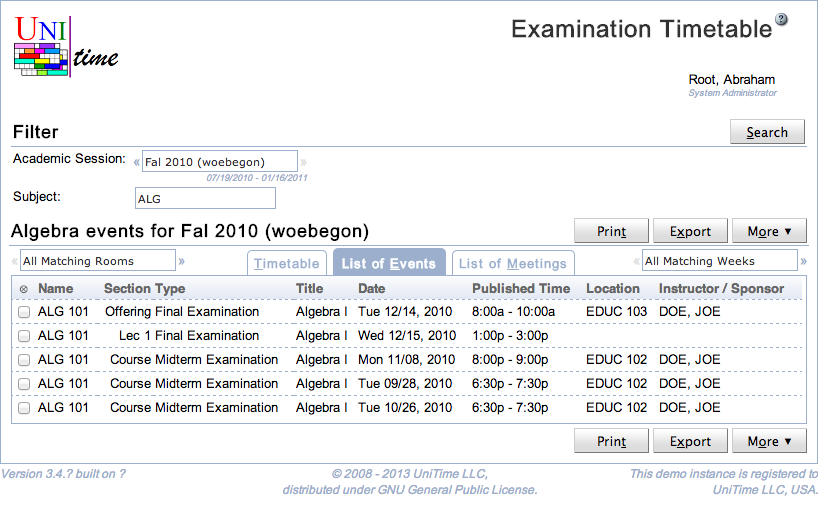818x506 pixels.
Task: Open the All Matching Weeks selector
Action: (719, 261)
